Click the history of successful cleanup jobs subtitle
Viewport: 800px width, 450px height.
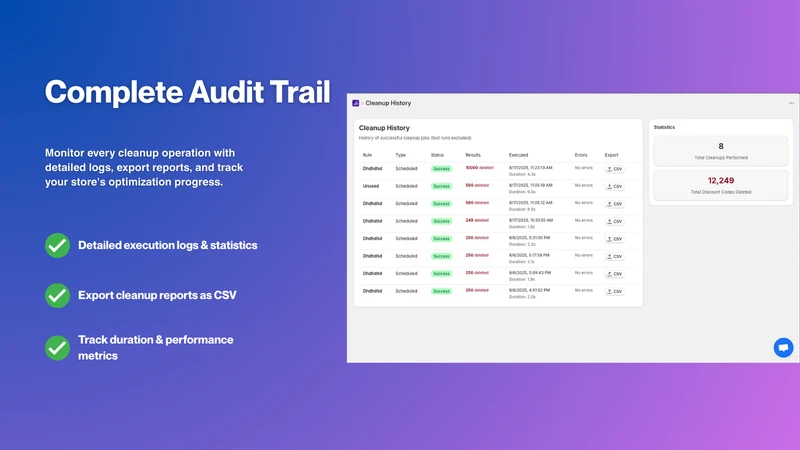pos(415,138)
